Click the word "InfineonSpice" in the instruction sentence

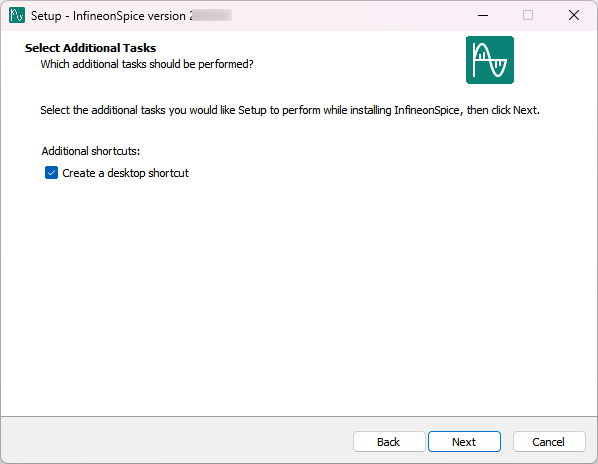[427, 110]
